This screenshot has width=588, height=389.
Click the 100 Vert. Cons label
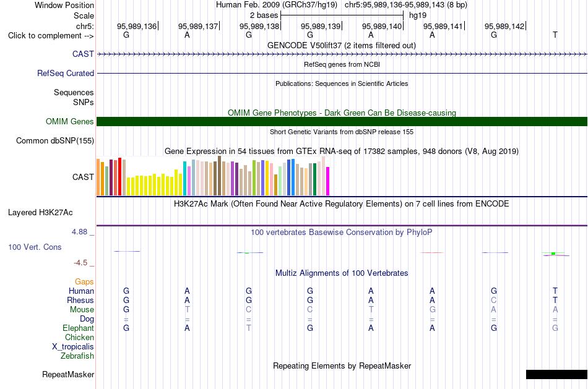point(35,247)
